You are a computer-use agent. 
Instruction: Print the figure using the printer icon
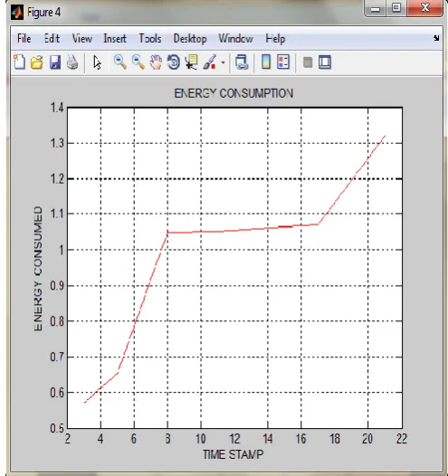(x=72, y=62)
